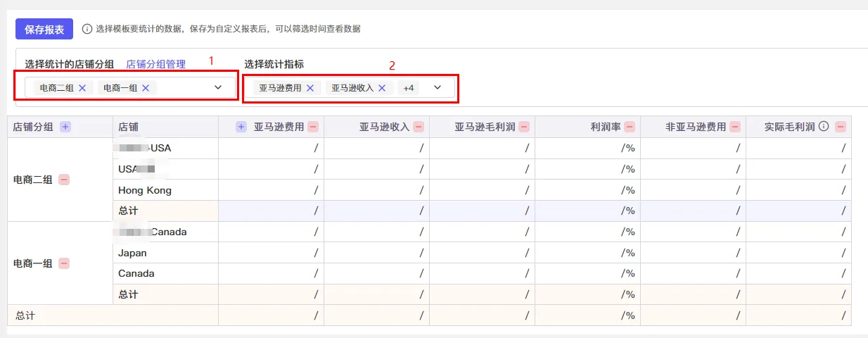Remove the 非亚马逊费用 column with minus icon

point(735,127)
